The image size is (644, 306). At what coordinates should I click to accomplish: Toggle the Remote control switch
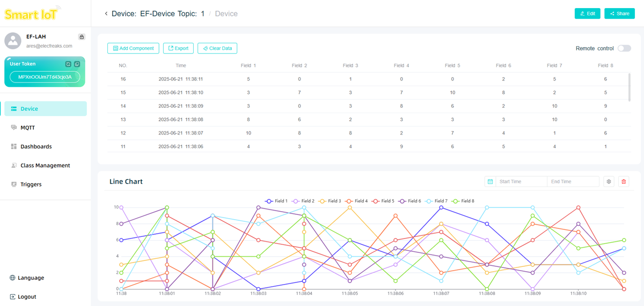[624, 48]
